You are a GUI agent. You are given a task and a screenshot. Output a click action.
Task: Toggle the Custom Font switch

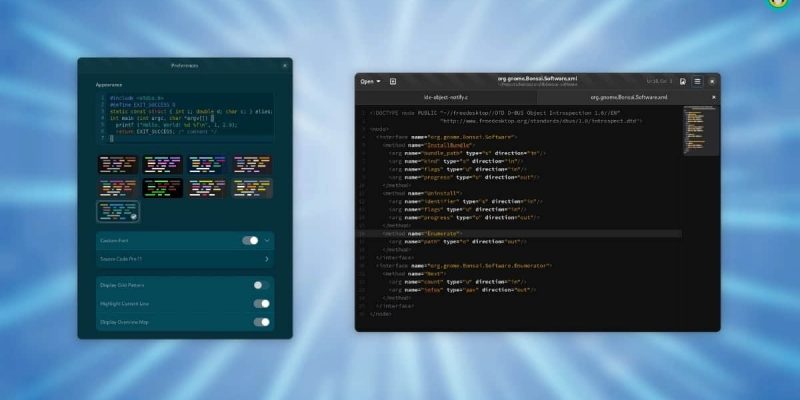click(250, 240)
